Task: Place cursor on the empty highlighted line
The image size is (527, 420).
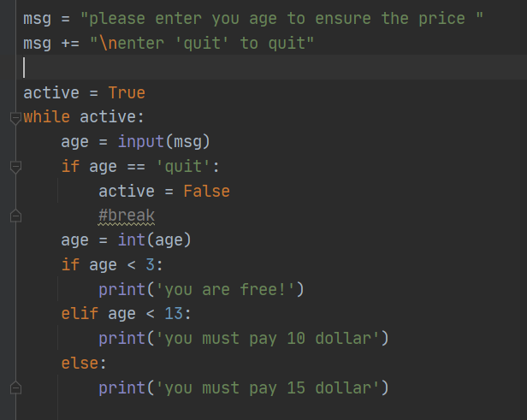Action: 271,68
